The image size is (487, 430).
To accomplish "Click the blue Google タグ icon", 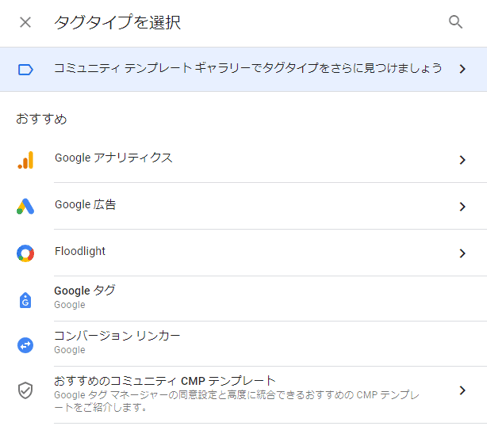I will (x=25, y=300).
